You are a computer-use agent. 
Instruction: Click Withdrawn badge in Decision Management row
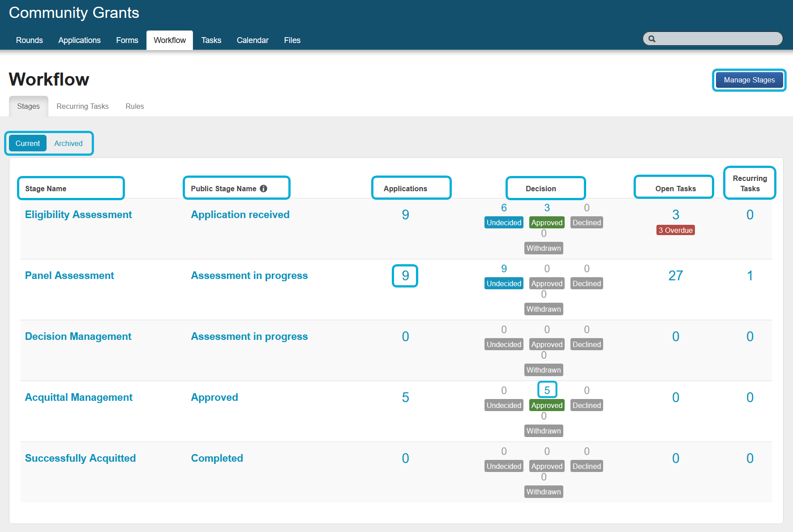point(544,370)
